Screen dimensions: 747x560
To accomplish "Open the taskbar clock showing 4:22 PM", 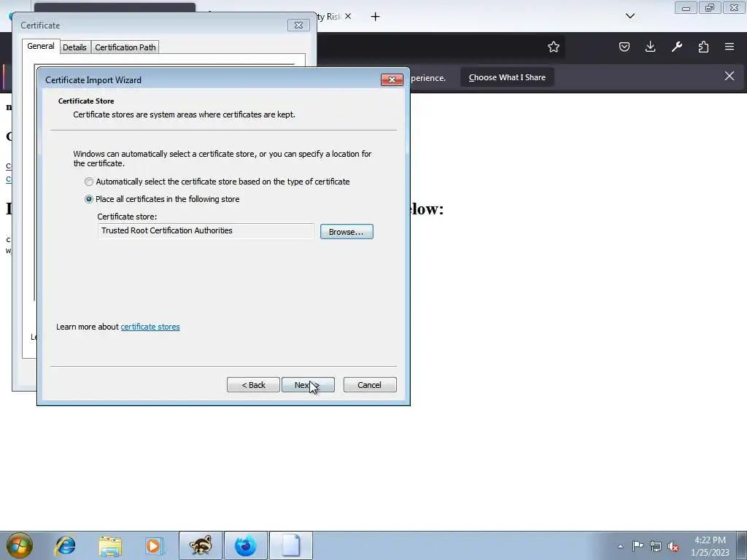I will pyautogui.click(x=710, y=546).
